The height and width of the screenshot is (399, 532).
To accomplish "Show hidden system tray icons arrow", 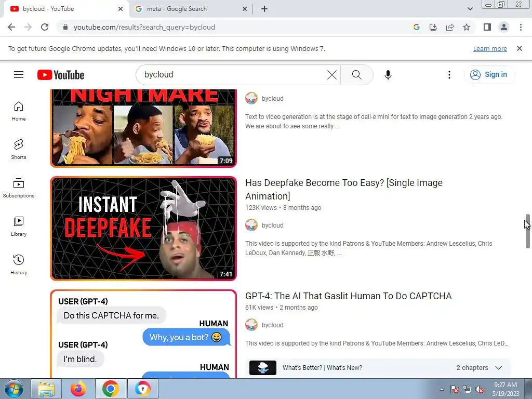I will tap(442, 389).
